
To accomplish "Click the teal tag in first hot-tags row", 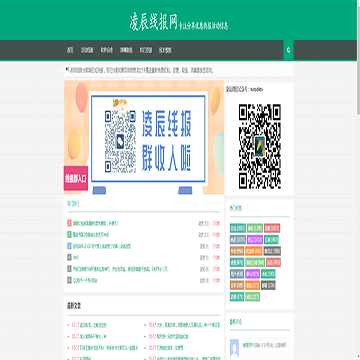I will 238,228.
